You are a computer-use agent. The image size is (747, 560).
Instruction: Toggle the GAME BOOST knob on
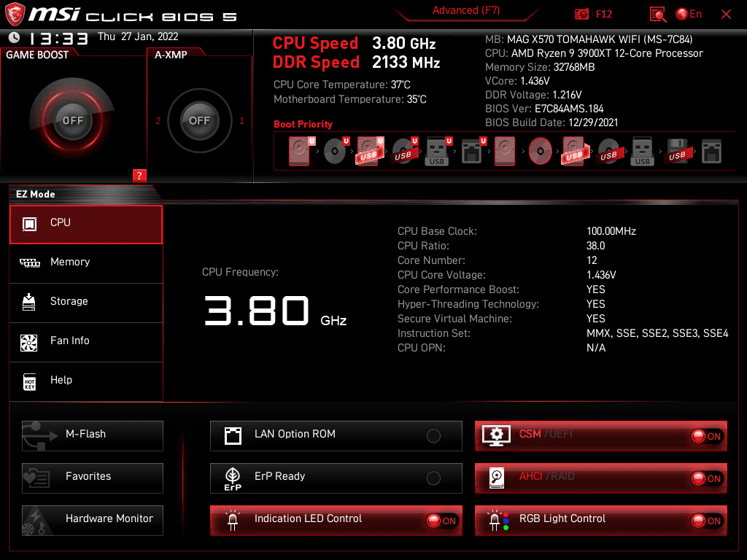tap(72, 120)
